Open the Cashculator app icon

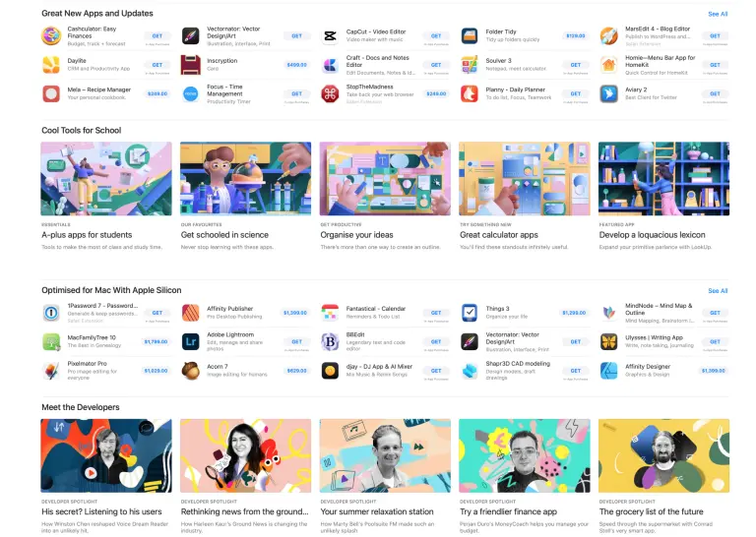point(51,36)
